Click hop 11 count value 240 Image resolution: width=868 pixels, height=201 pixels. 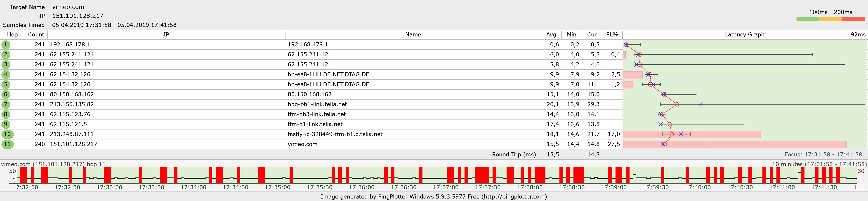(40, 144)
